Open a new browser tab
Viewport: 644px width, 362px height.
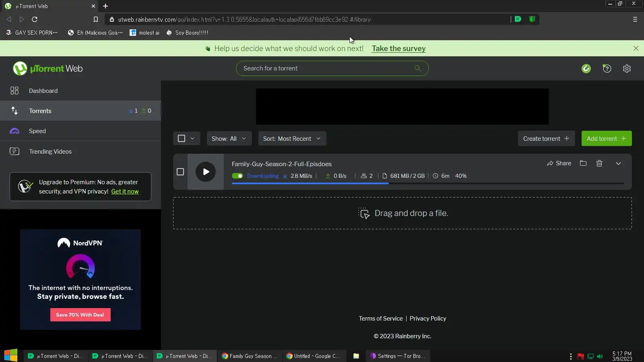click(105, 6)
